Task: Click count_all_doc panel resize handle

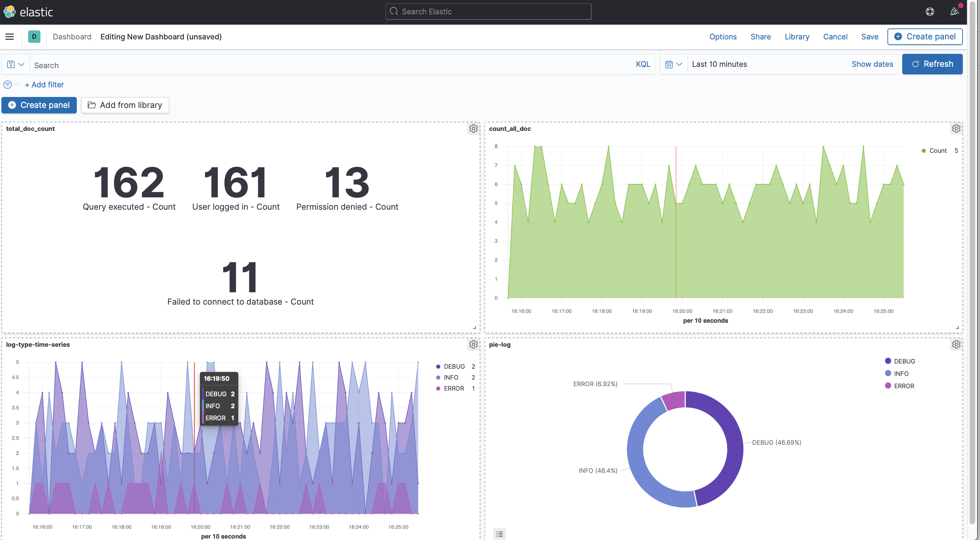Action: [x=957, y=328]
